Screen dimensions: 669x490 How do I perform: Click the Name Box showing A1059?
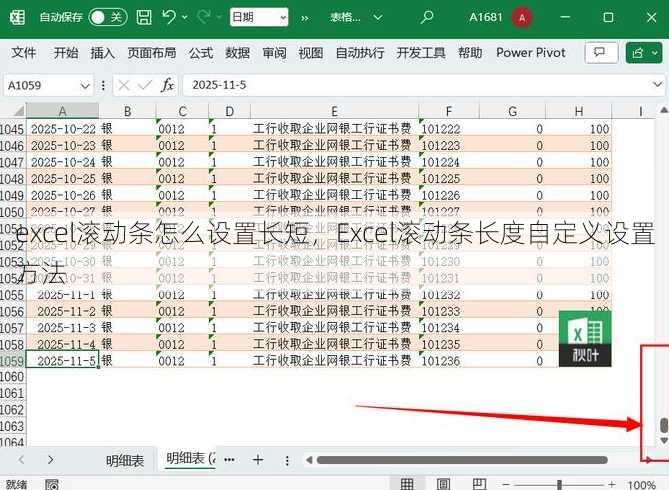41,85
